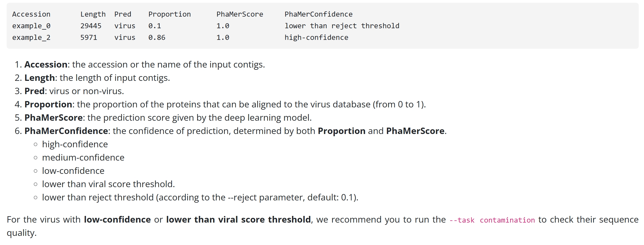This screenshot has width=644, height=245.
Task: Click the 0.86 Proportion value in table
Action: 157,38
